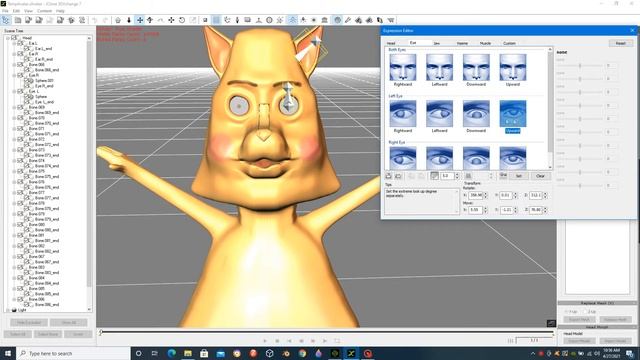Click the Reset button in Expression Editor
Screen dimensions: 640x360
[x=620, y=43]
